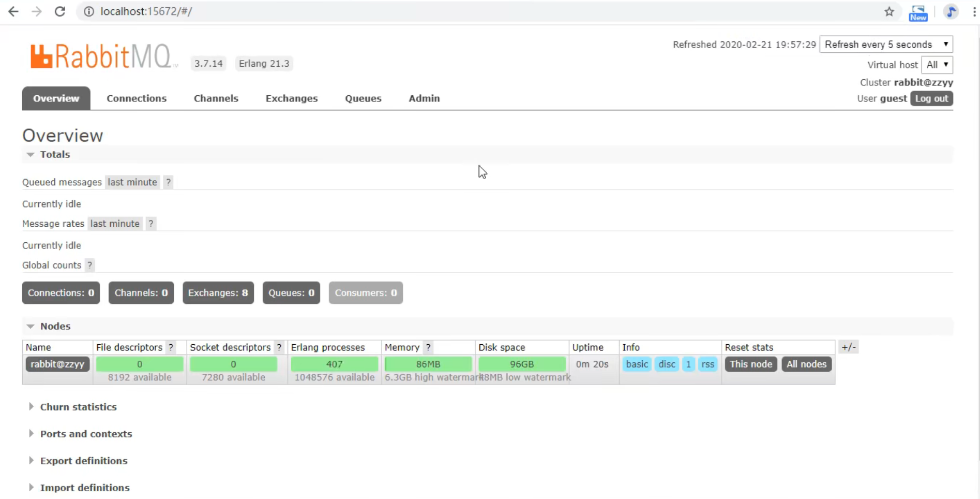This screenshot has height=499, width=980.
Task: Click the disc info tag
Action: click(x=667, y=364)
